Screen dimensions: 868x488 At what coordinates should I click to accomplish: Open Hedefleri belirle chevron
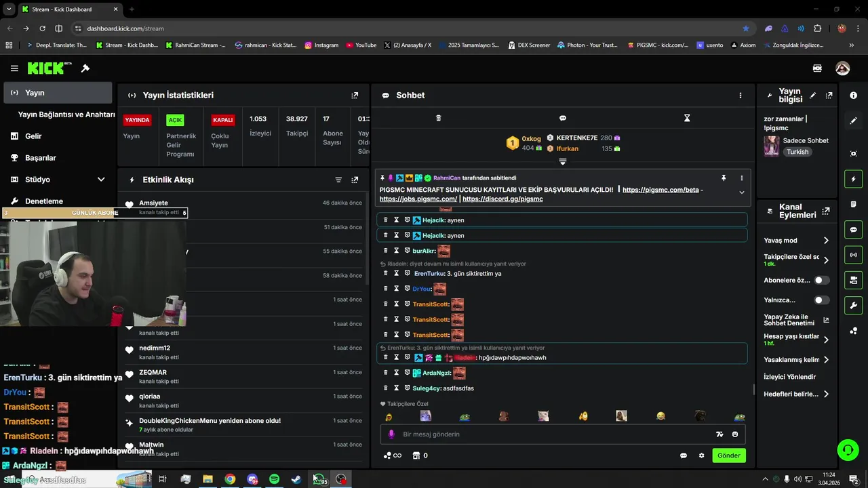click(x=826, y=394)
